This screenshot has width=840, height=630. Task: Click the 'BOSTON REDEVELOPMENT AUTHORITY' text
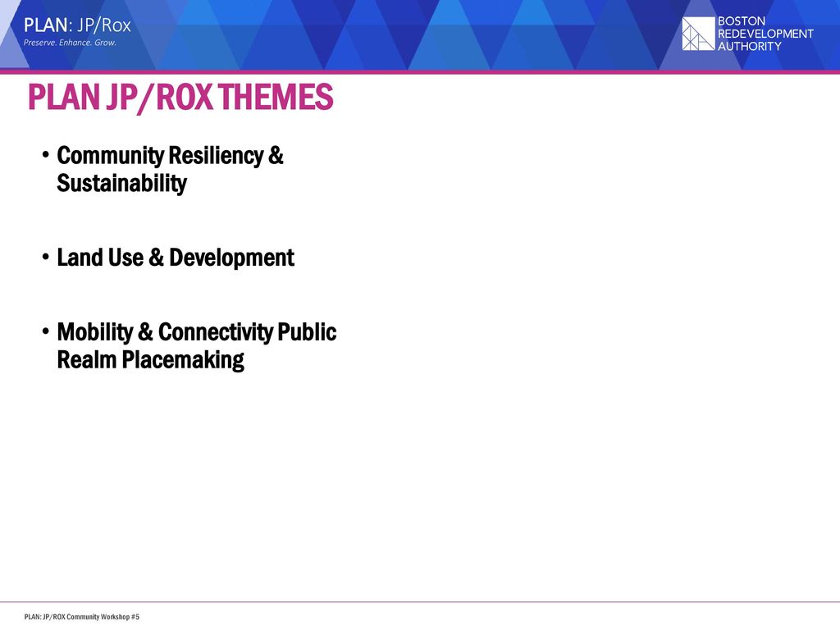pyautogui.click(x=765, y=34)
